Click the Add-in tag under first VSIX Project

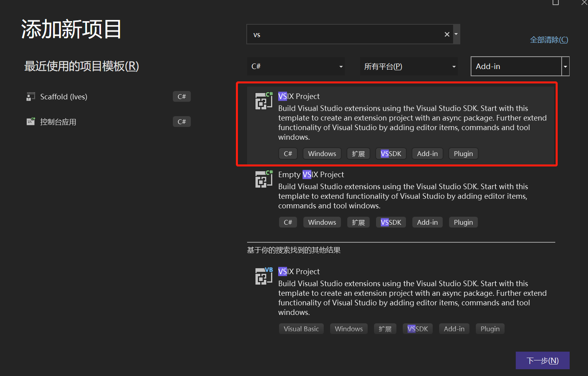click(428, 154)
